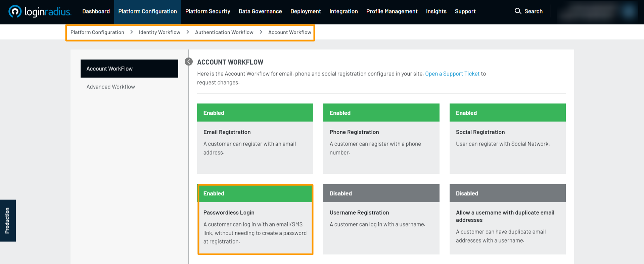Click the Production environment side tab

tap(7, 220)
